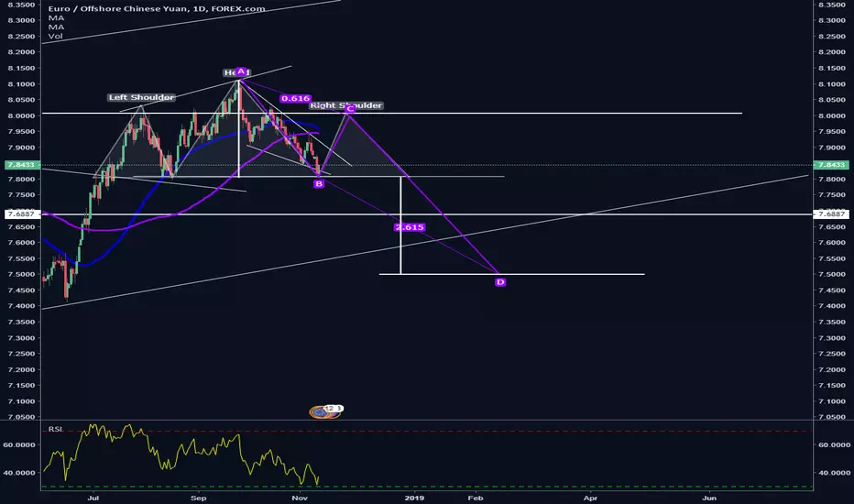Click the economic events icons above Nov
This screenshot has width=854, height=504.
[x=325, y=411]
